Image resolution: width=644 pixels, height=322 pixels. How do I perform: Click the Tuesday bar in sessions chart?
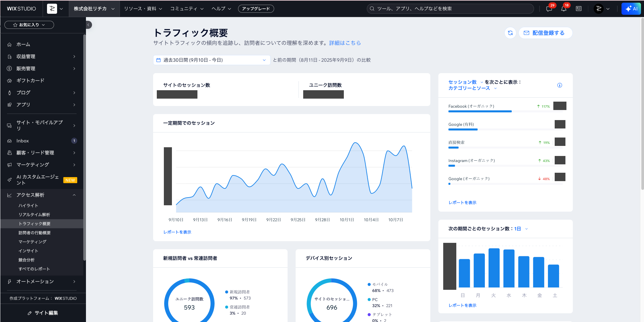click(494, 268)
